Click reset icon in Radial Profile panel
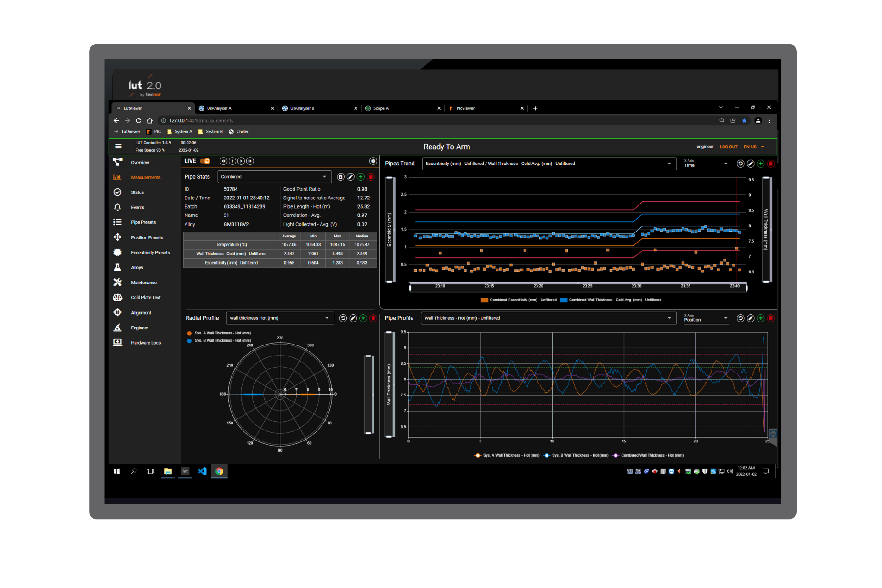This screenshot has height=588, width=882. tap(343, 318)
